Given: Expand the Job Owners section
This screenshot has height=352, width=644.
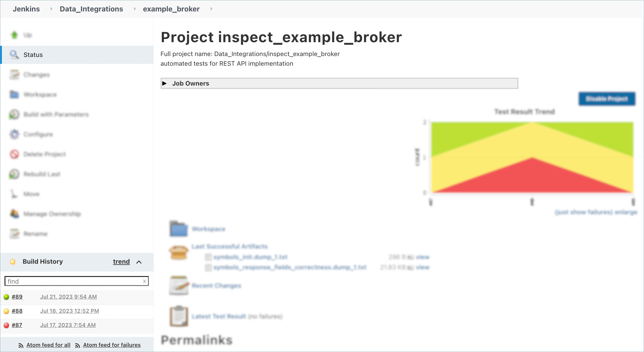Looking at the screenshot, I should tap(165, 83).
